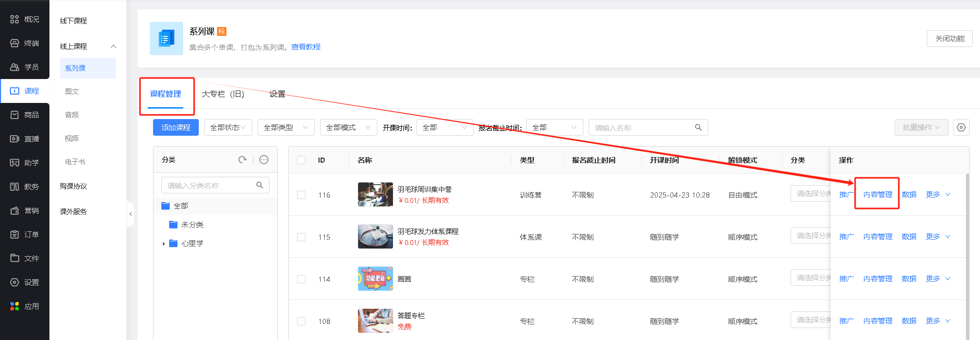
Task: Tick checkbox for course ID 114
Action: 301,279
